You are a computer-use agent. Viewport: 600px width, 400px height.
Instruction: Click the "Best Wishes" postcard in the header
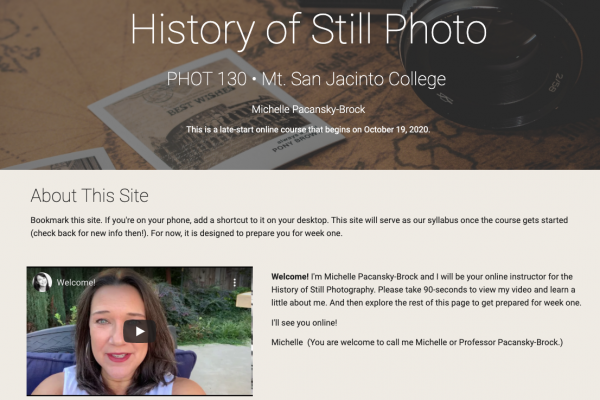(x=214, y=111)
